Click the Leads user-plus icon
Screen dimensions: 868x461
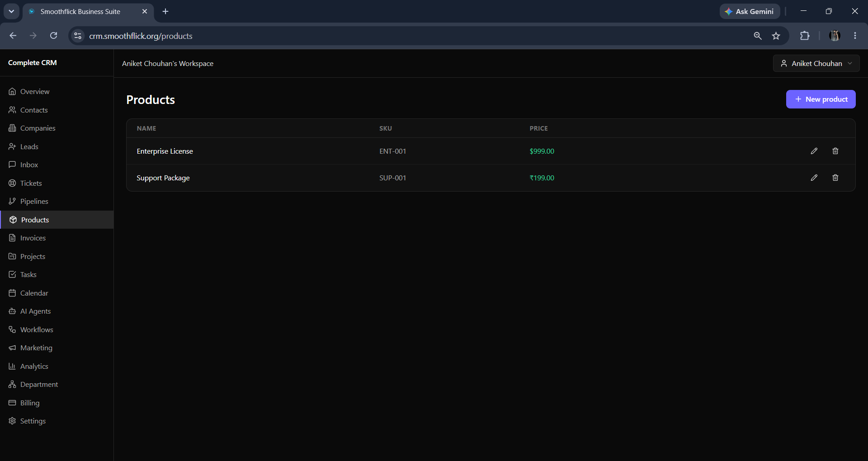click(12, 146)
